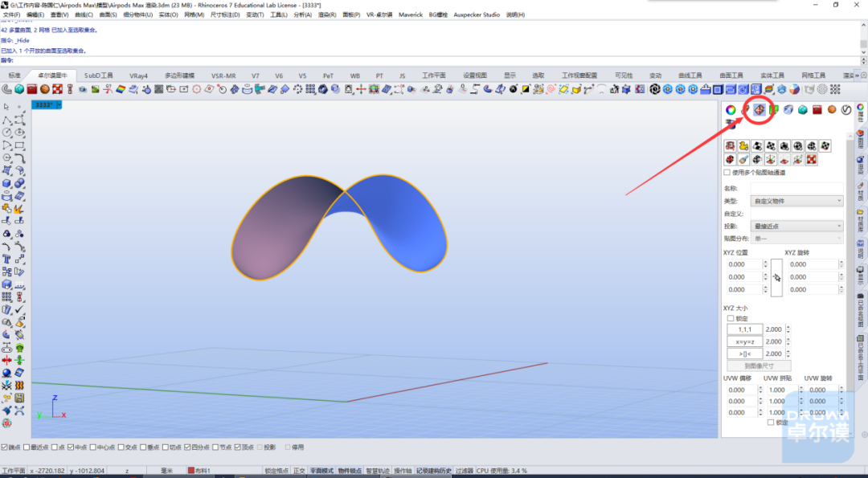Click the red checkered ring mapping icon

point(812,160)
